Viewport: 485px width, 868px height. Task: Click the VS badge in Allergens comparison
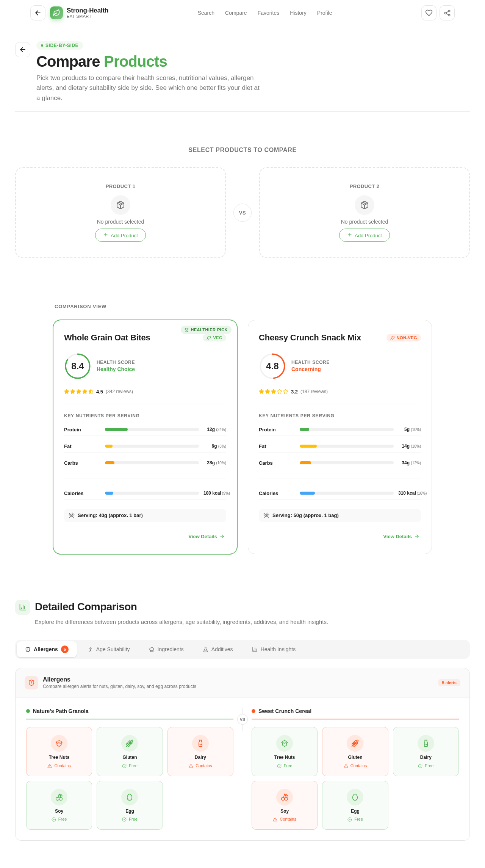coord(242,719)
